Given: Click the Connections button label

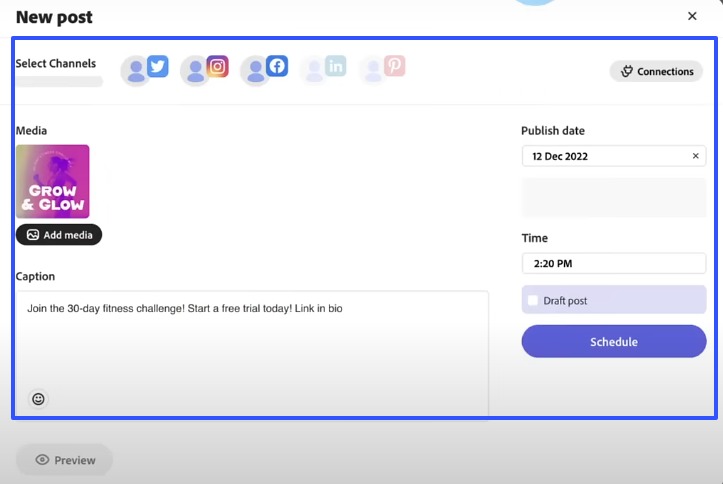Looking at the screenshot, I should (665, 72).
